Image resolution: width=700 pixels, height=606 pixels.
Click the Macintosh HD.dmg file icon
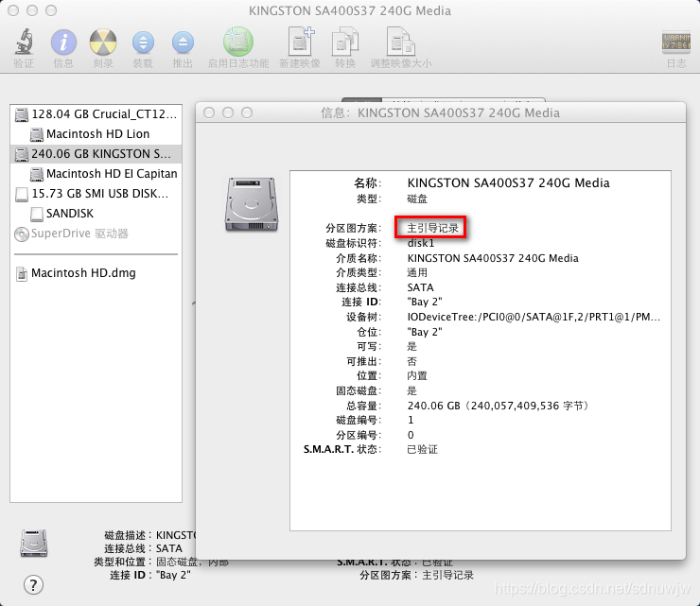22,273
